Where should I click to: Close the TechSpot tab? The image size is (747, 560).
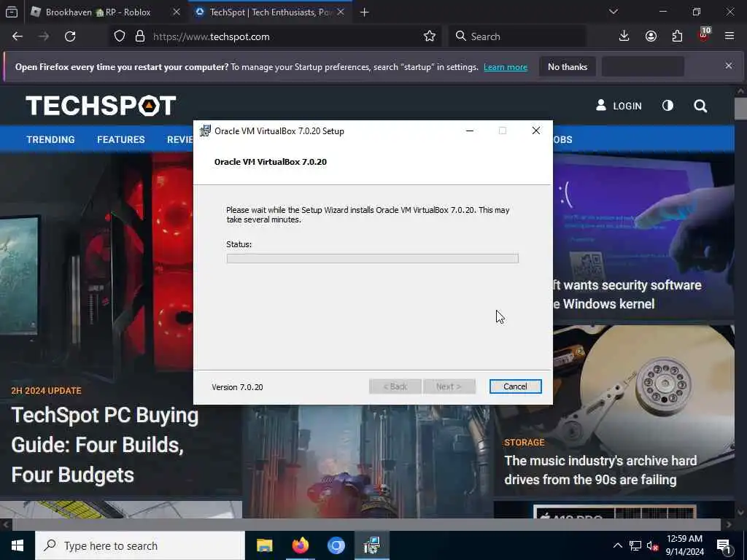coord(341,12)
